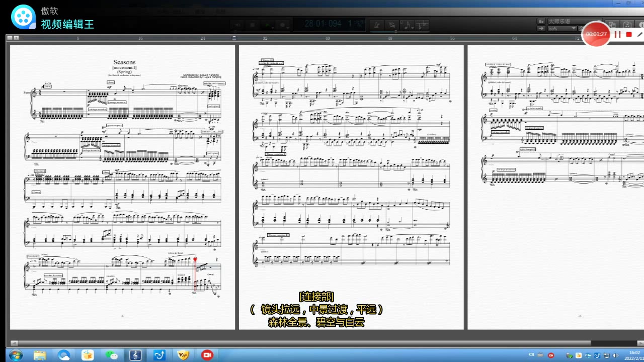Toggle the metronome icon

point(377,25)
